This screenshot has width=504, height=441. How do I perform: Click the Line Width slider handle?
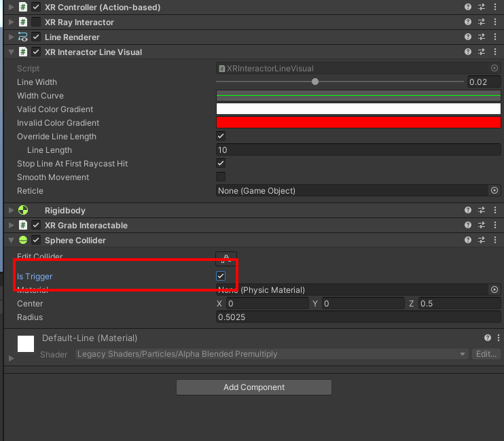(x=315, y=82)
